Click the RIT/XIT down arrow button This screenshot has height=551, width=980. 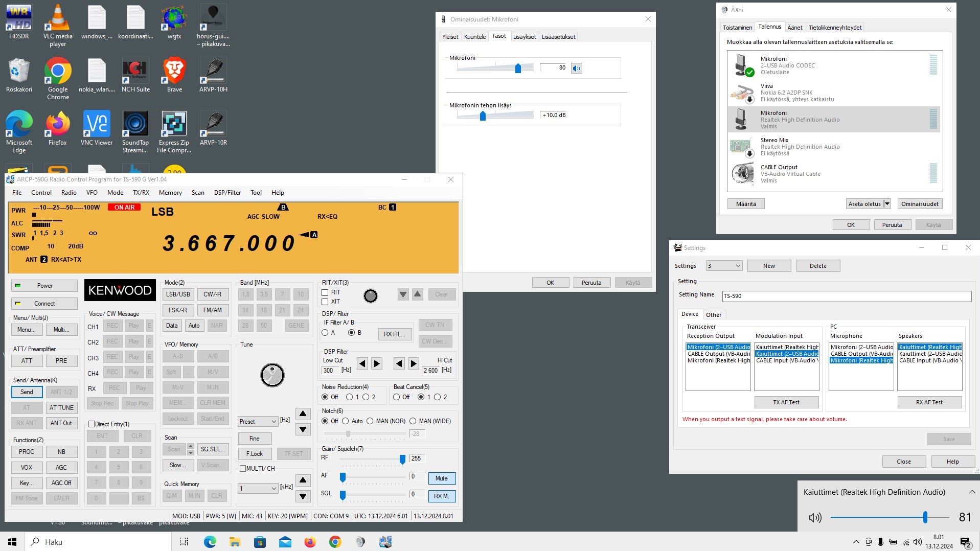[x=403, y=294]
